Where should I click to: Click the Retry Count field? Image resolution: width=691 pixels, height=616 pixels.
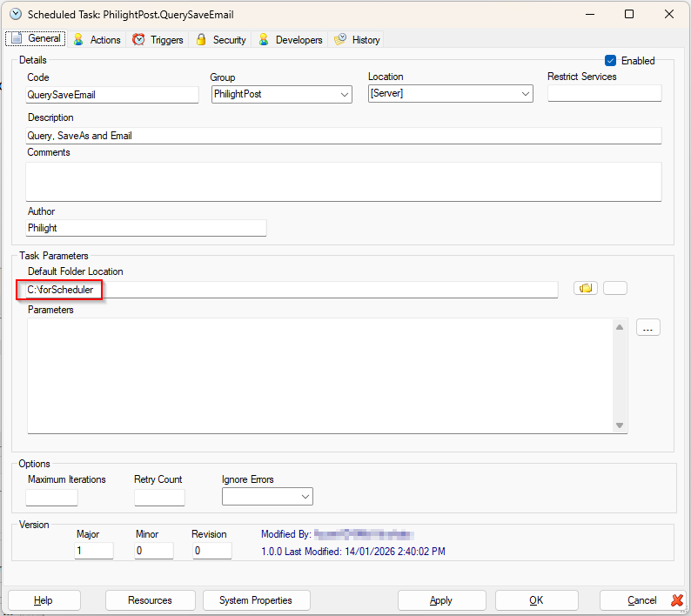click(159, 498)
